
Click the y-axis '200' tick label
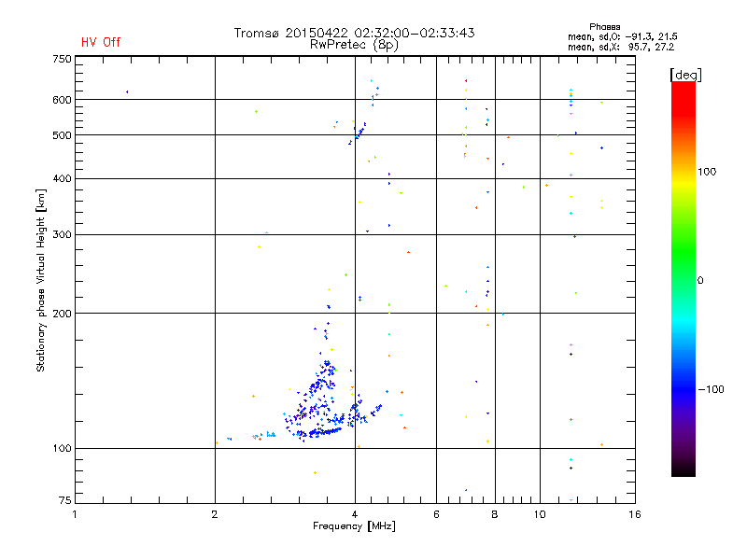point(62,314)
